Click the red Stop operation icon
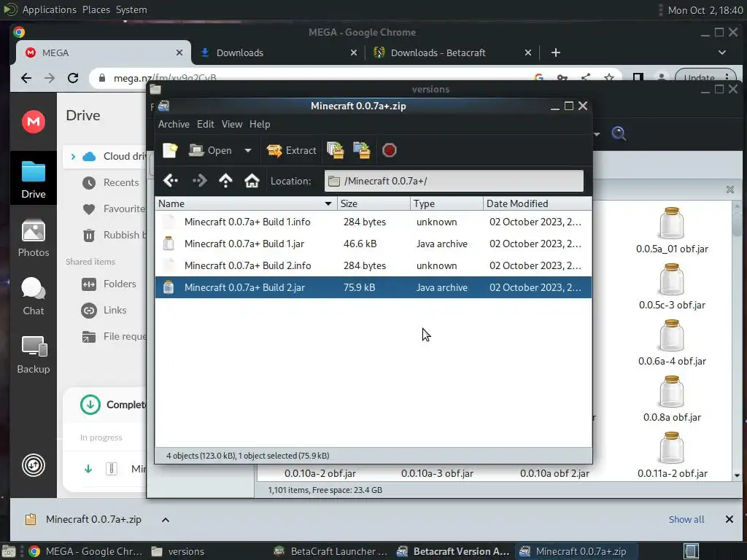Screen dimensions: 747x560 point(390,150)
